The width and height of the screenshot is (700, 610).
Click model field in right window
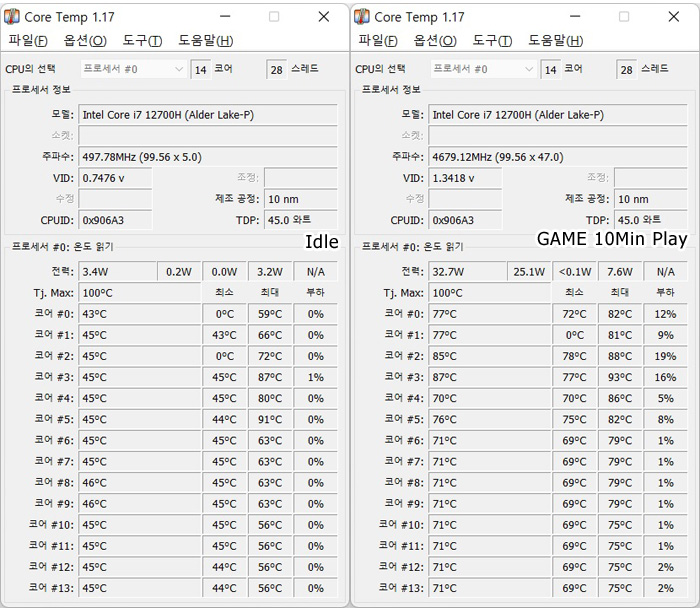point(558,115)
